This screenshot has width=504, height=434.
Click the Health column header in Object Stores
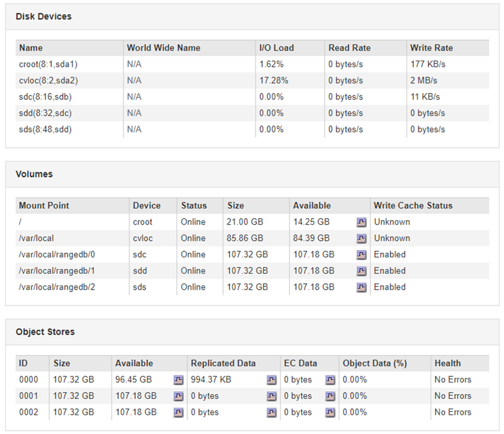pyautogui.click(x=447, y=363)
